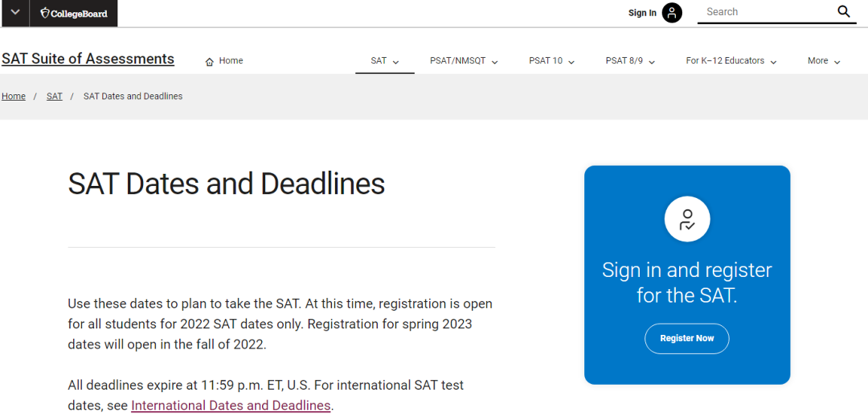Click the Home house icon

(209, 62)
